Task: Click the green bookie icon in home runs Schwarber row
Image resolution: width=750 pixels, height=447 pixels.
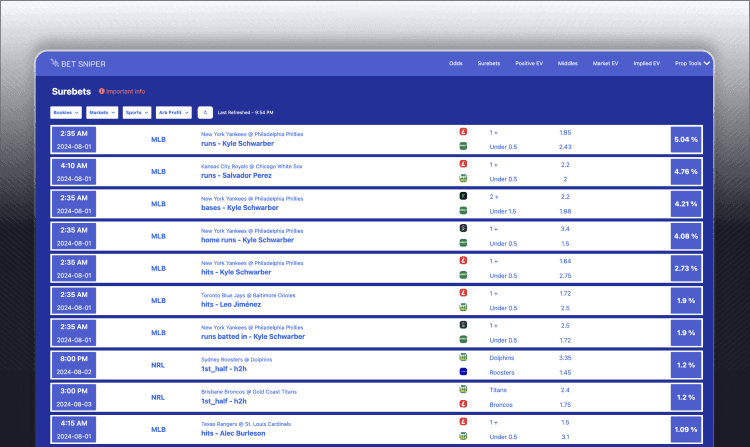Action: pyautogui.click(x=463, y=243)
